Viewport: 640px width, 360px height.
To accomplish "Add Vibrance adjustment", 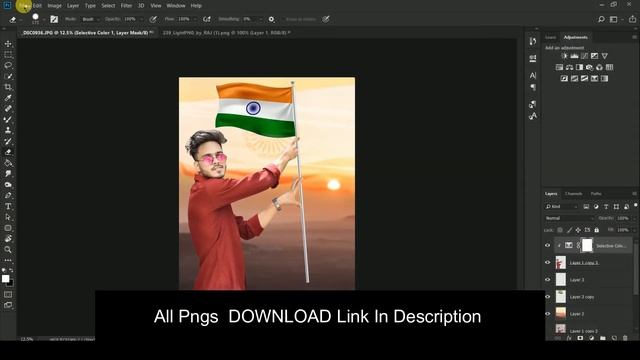I will click(x=604, y=56).
